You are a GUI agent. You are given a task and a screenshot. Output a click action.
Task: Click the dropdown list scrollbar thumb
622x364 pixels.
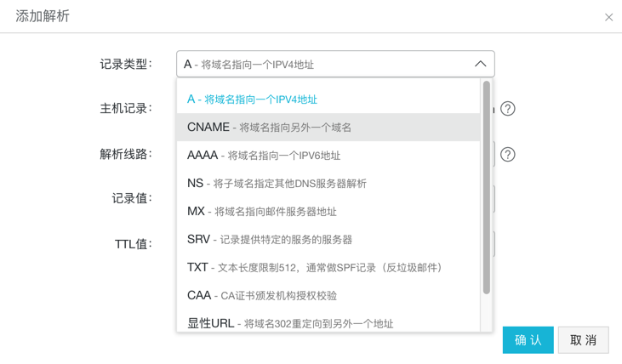[x=487, y=187]
